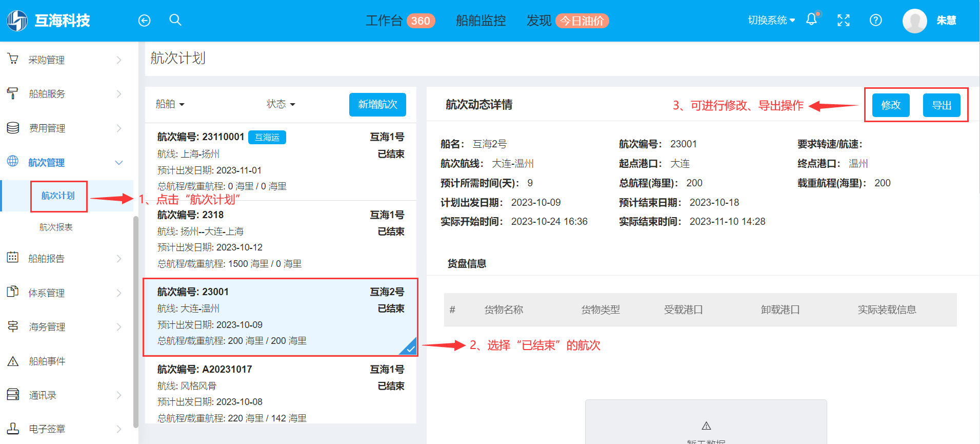The height and width of the screenshot is (444, 980).
Task: Click the 卸载港口 column header
Action: pos(781,310)
